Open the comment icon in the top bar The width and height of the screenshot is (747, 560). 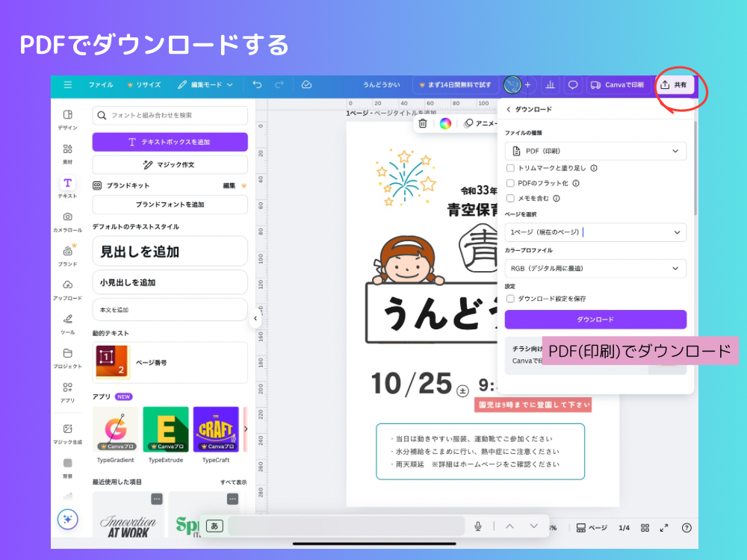point(571,85)
